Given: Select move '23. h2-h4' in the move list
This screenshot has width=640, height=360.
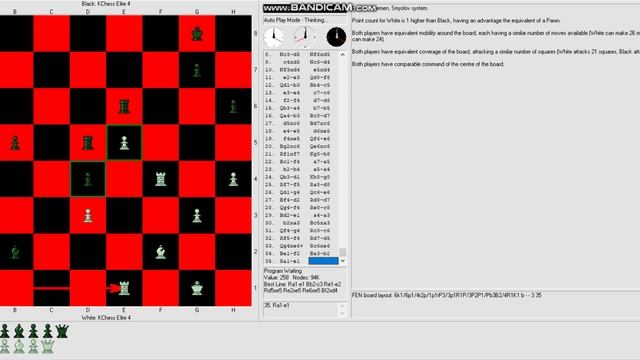Looking at the screenshot, I should pyautogui.click(x=291, y=169).
